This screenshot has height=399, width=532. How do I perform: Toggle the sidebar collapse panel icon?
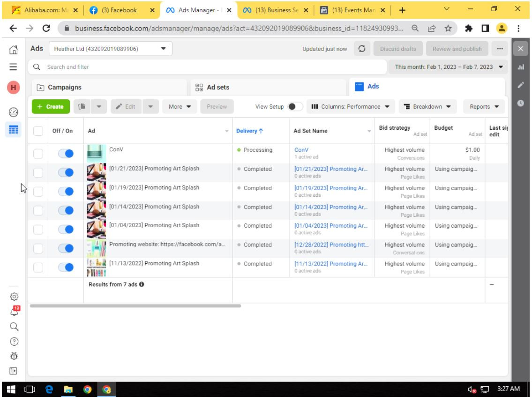click(13, 371)
